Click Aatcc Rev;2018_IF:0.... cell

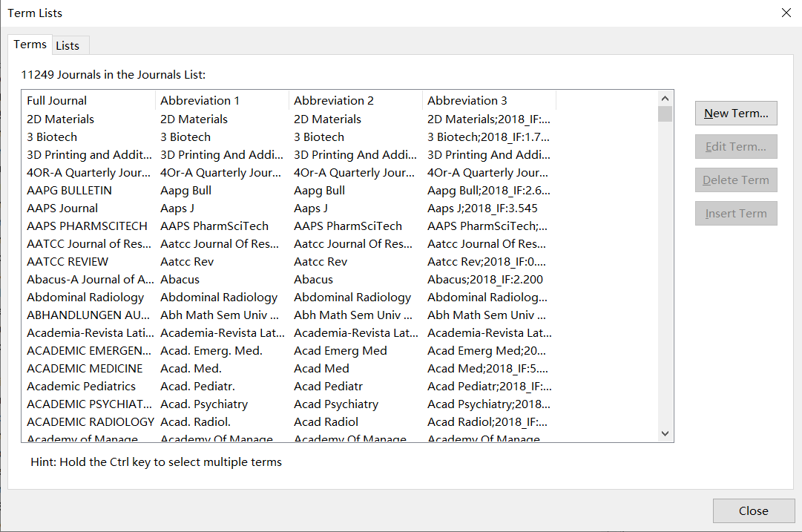pos(487,262)
